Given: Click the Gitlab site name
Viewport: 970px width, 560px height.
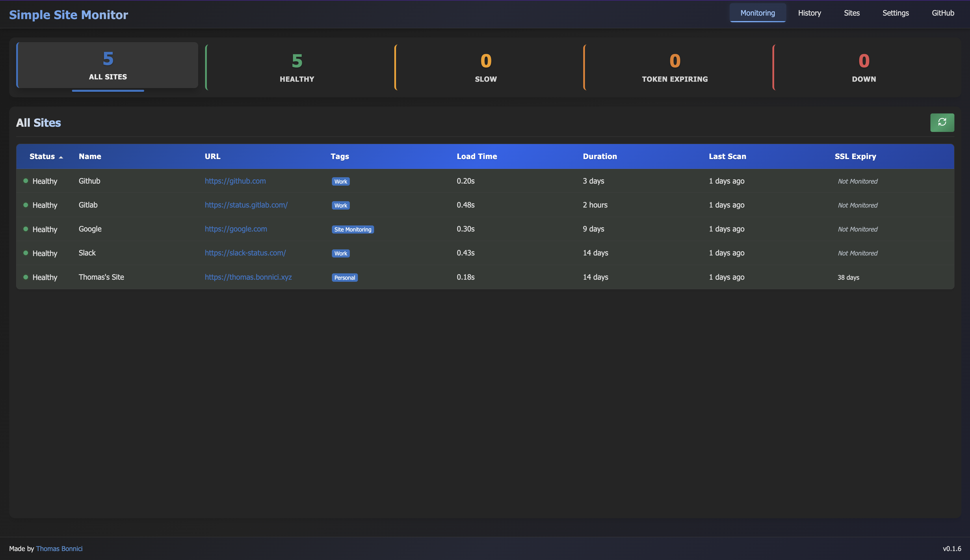Looking at the screenshot, I should coord(88,205).
